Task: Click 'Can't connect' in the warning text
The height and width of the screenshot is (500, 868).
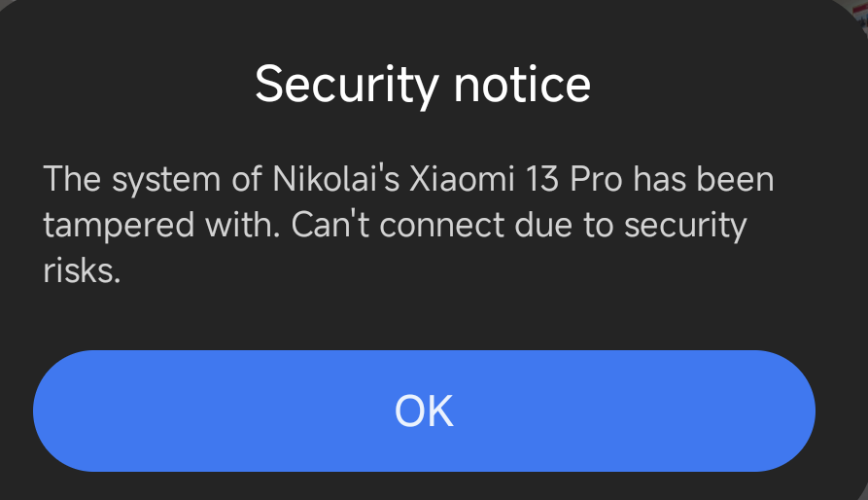Action: [398, 225]
